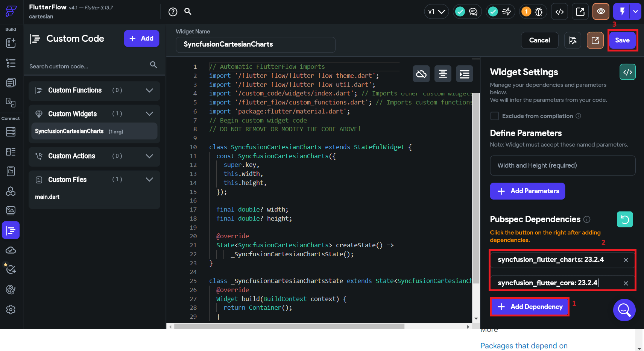Click the FlutterFlow logo icon

(x=11, y=11)
